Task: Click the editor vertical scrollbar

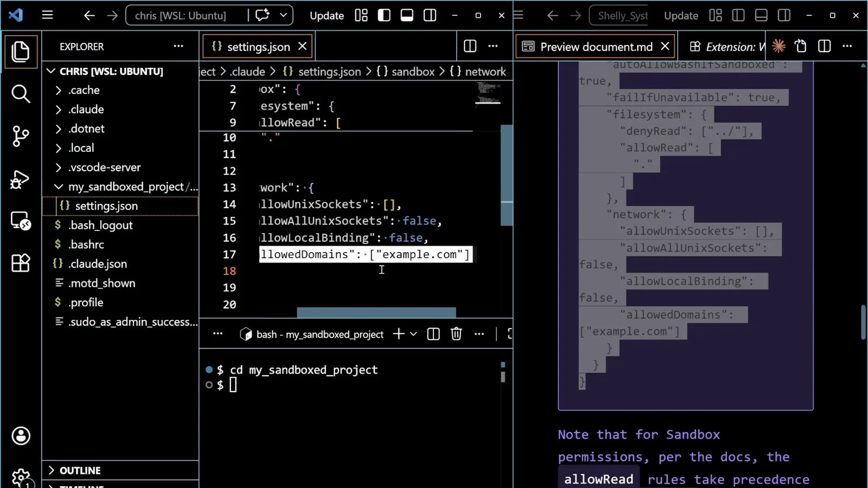Action: point(507,175)
